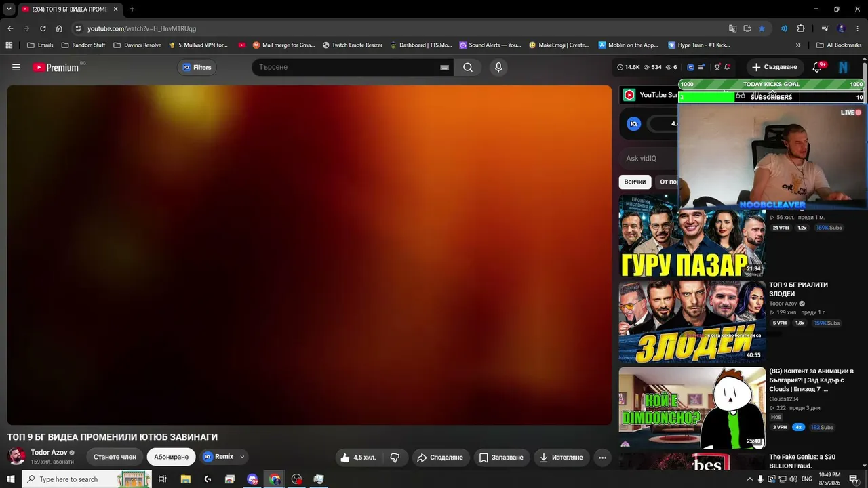868x488 pixels.
Task: Open the YouTube hamburger guide menu
Action: click(x=16, y=67)
